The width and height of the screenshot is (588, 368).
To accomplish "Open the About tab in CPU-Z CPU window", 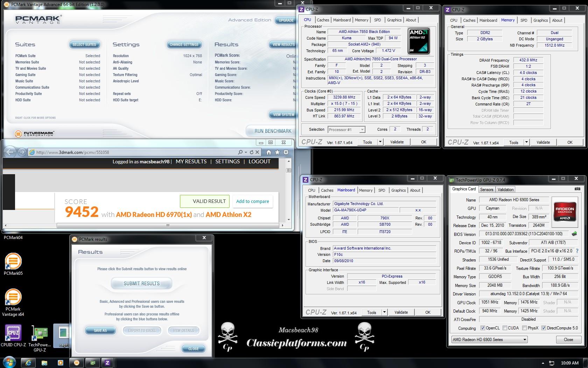I will pos(411,20).
